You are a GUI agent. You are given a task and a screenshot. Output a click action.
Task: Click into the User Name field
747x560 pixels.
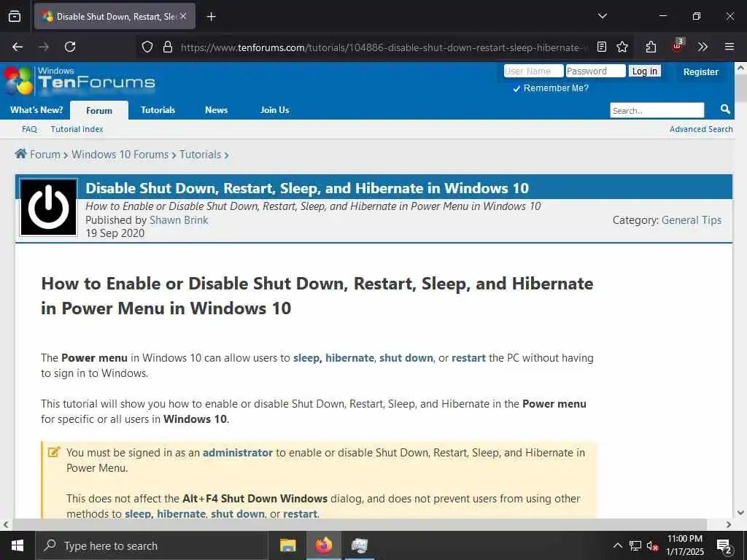[x=533, y=71]
